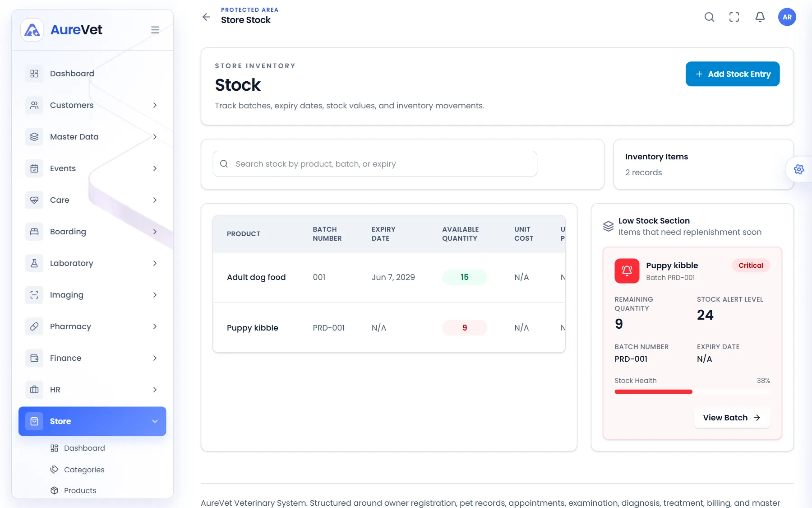Screen dimensions: 812x508
Task: Open the AR user avatar
Action: (x=787, y=17)
